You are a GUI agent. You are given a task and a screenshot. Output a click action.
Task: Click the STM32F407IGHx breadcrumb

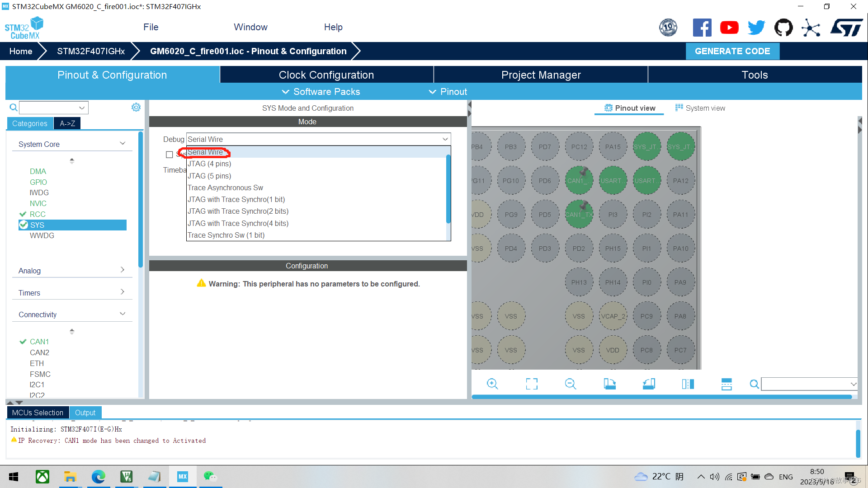(x=91, y=51)
